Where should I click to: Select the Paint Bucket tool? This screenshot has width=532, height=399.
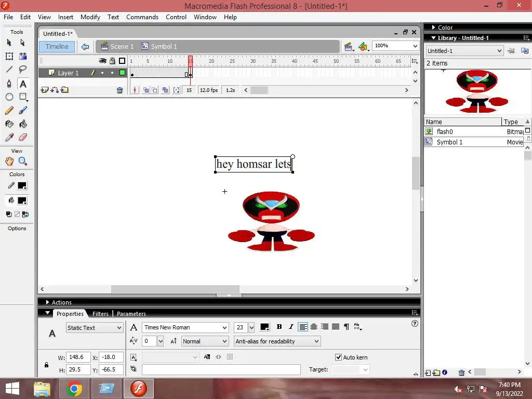[x=23, y=124]
